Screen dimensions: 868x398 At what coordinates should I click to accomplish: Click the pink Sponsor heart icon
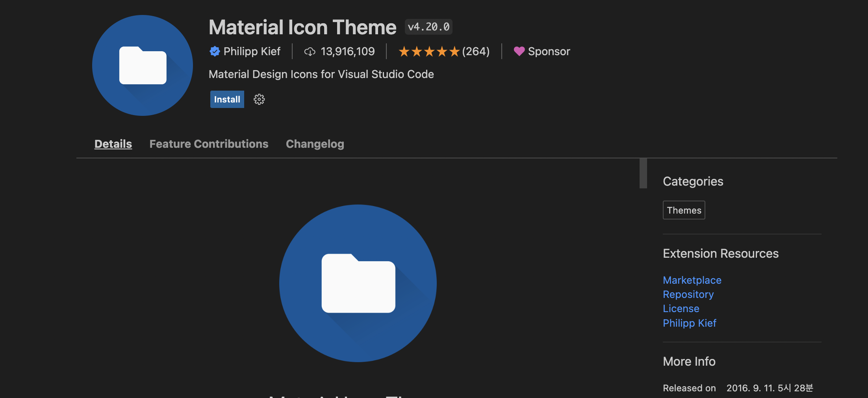[x=519, y=51]
